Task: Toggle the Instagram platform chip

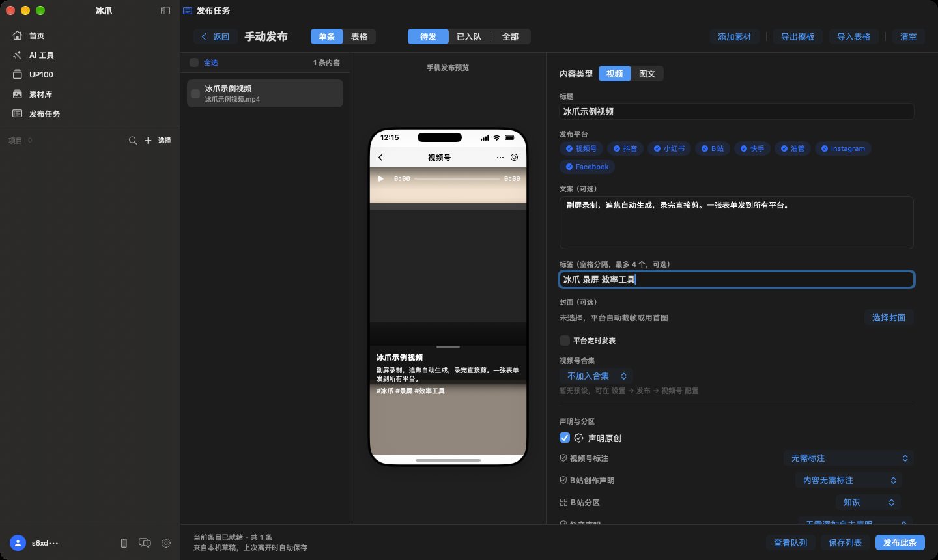Action: [843, 148]
